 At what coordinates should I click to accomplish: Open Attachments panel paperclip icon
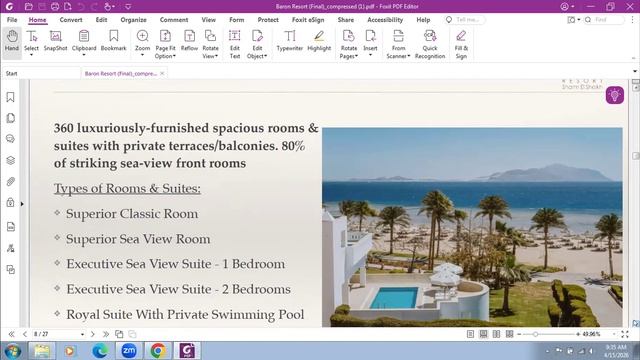click(x=11, y=182)
